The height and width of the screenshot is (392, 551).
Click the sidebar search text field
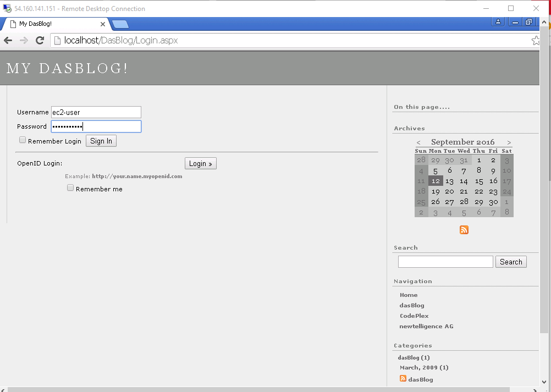tap(445, 262)
